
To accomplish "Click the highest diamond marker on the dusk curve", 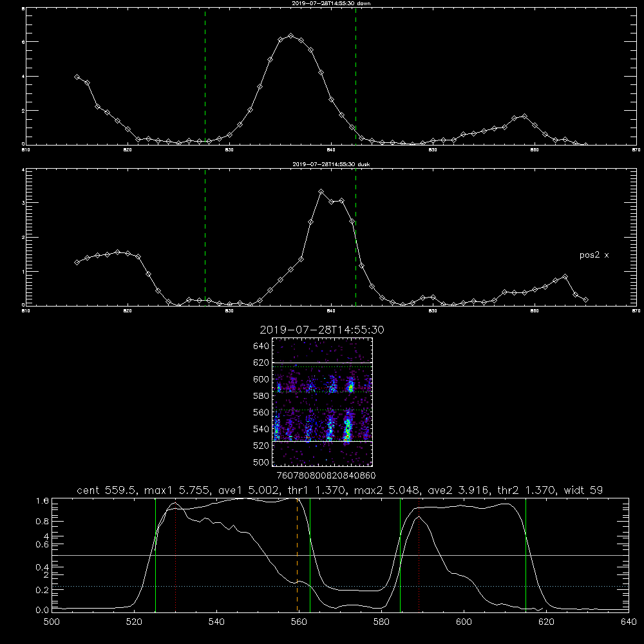I will (321, 191).
